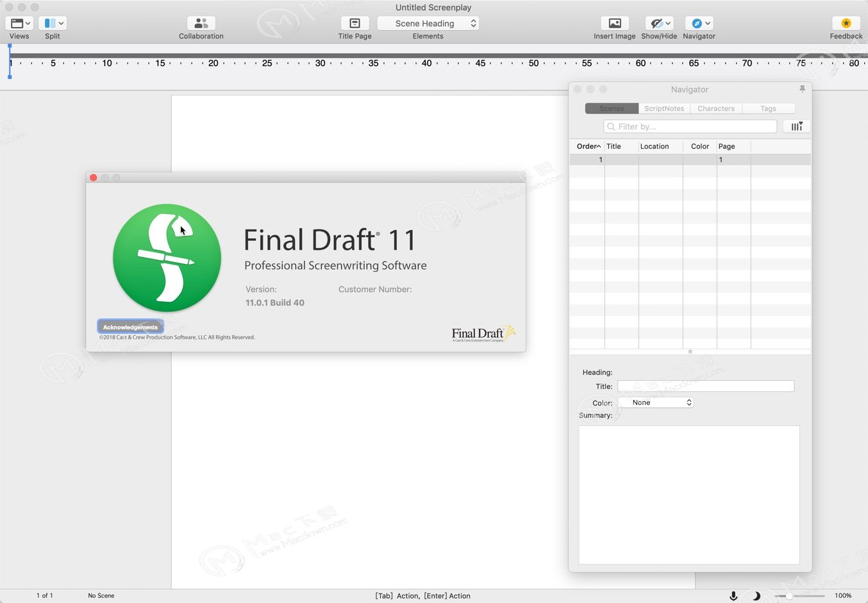Viewport: 868px width, 603px height.
Task: Sort by the Color column header
Action: click(700, 146)
